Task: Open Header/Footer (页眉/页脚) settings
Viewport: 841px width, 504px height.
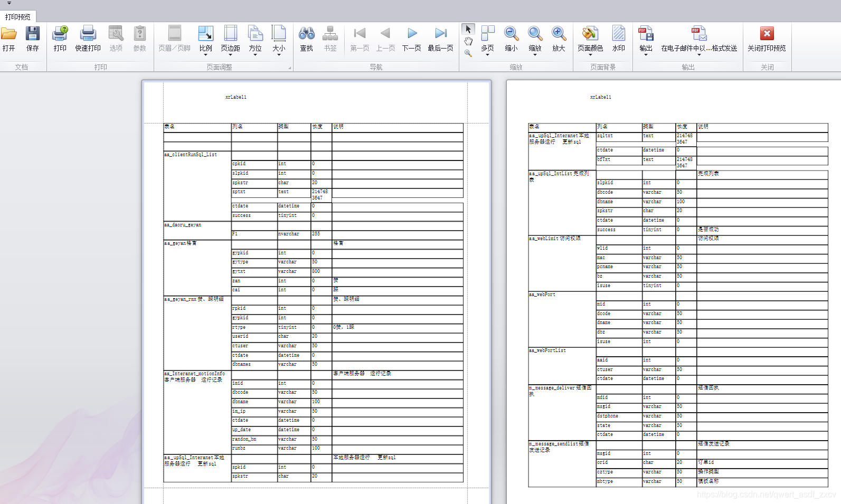Action: 175,39
